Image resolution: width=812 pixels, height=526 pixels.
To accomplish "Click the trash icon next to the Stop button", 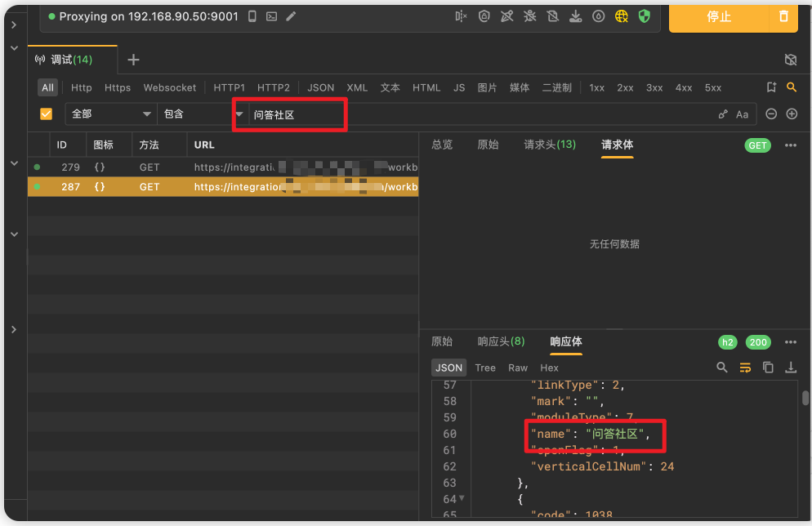I will coord(784,16).
